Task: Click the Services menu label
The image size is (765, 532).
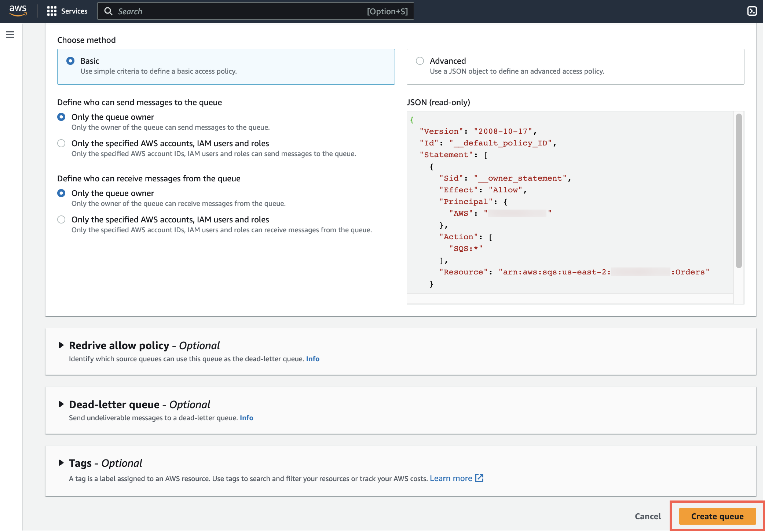Action: pyautogui.click(x=74, y=11)
